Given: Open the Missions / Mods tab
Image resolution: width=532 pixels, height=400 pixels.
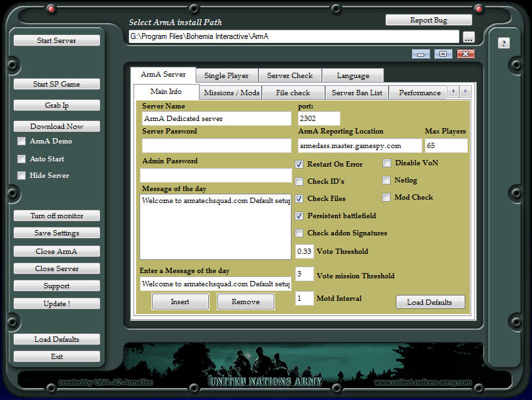Looking at the screenshot, I should pos(231,93).
